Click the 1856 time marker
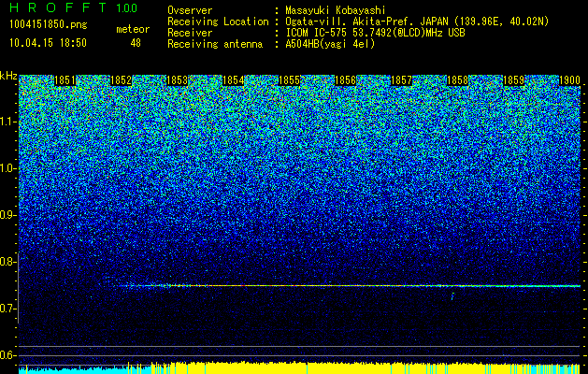The width and height of the screenshot is (588, 374). pyautogui.click(x=345, y=80)
